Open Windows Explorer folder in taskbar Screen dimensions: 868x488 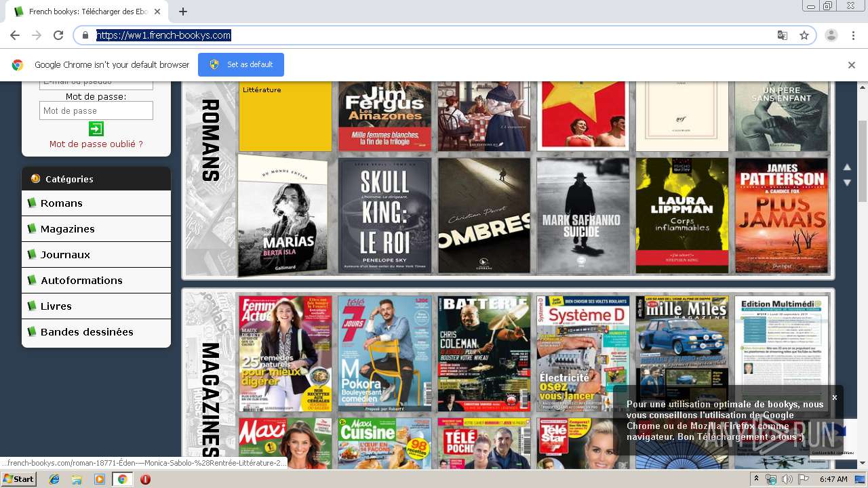click(x=77, y=479)
